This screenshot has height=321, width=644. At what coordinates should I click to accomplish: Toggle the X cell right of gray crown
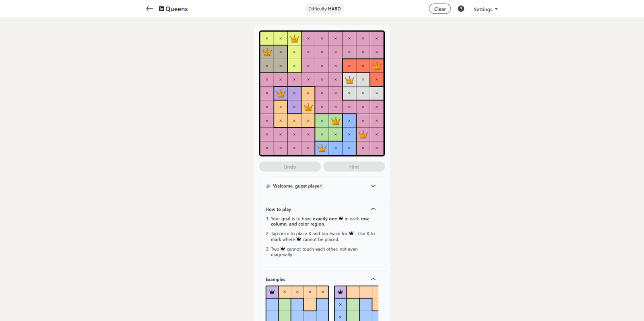(x=363, y=80)
